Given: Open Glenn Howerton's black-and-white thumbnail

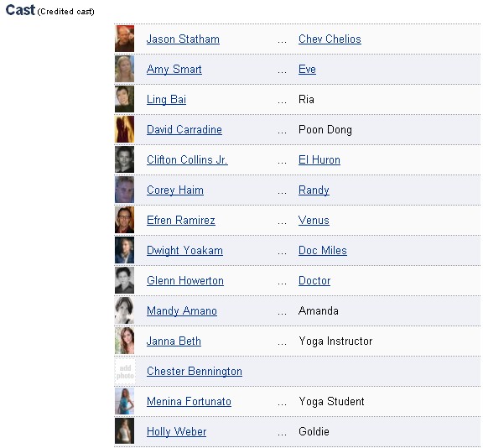Looking at the screenshot, I should (124, 280).
